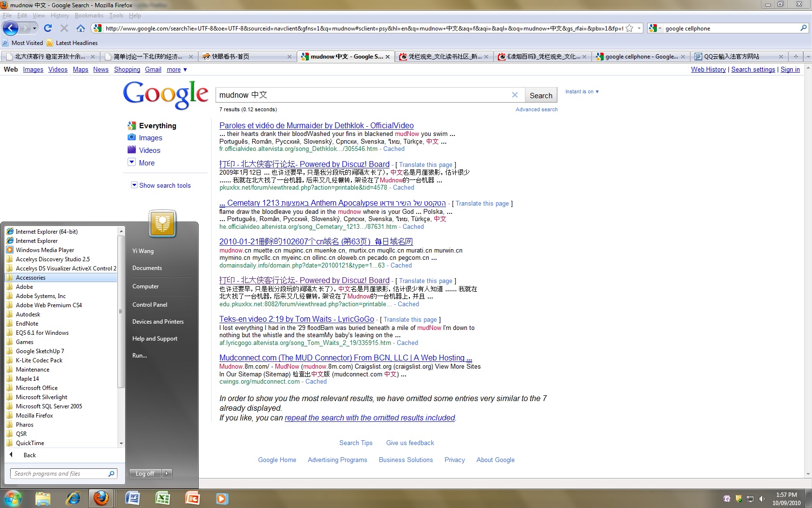Click Back in Start menu programs list
Screen dimensions: 812x508
pyautogui.click(x=30, y=455)
